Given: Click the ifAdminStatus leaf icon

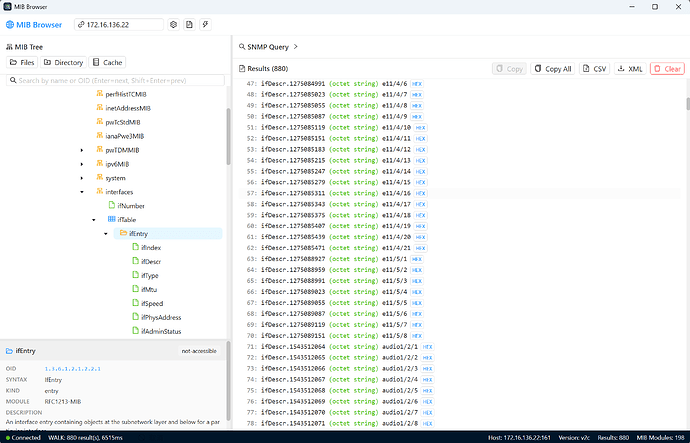Looking at the screenshot, I should click(136, 331).
